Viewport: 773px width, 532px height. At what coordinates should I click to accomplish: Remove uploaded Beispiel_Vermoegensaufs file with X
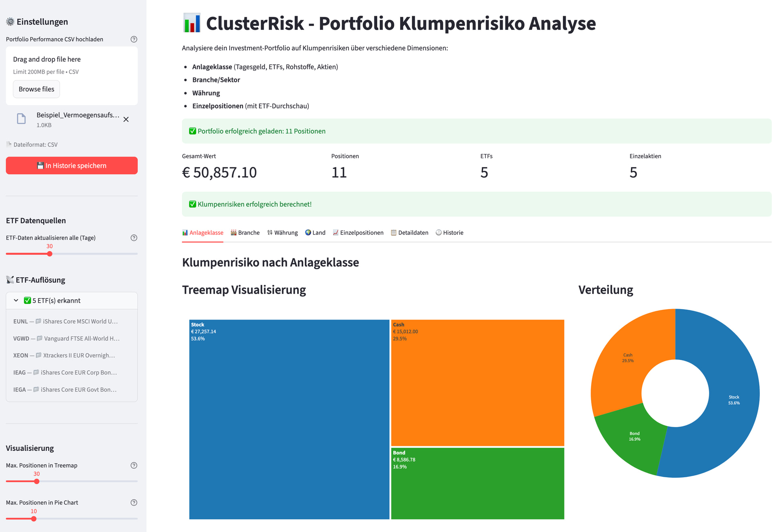(126, 120)
